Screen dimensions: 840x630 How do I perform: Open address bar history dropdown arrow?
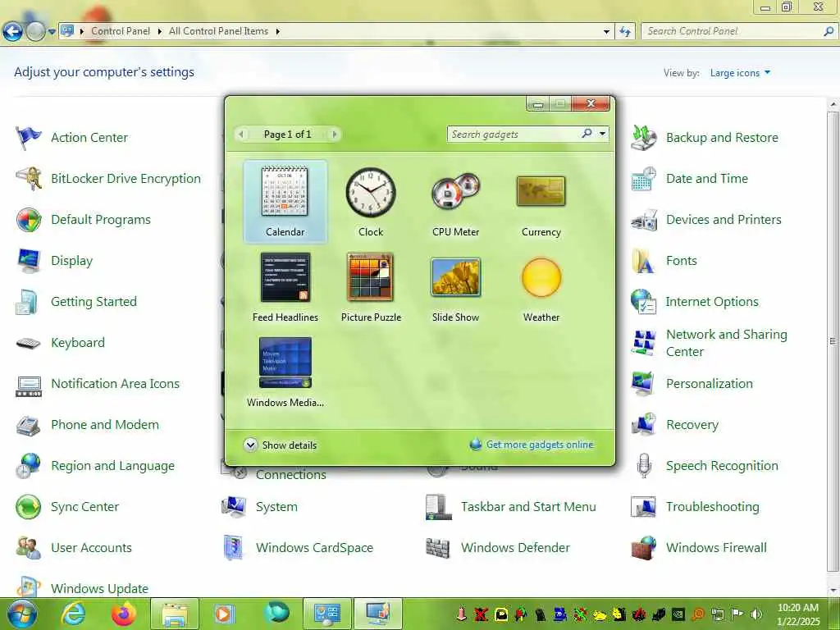606,32
